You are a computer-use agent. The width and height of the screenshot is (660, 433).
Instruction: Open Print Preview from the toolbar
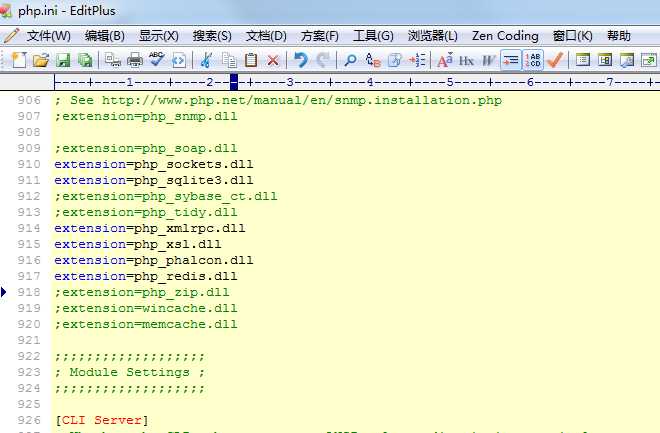(112, 60)
